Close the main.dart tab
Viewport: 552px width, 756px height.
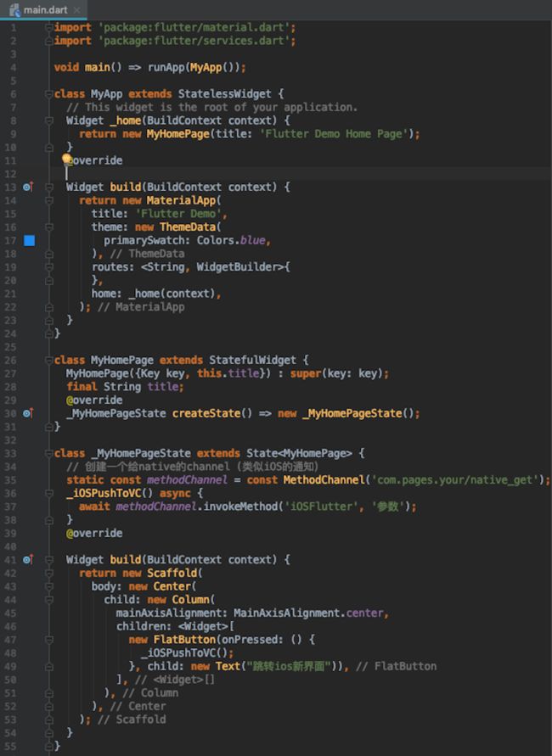77,9
